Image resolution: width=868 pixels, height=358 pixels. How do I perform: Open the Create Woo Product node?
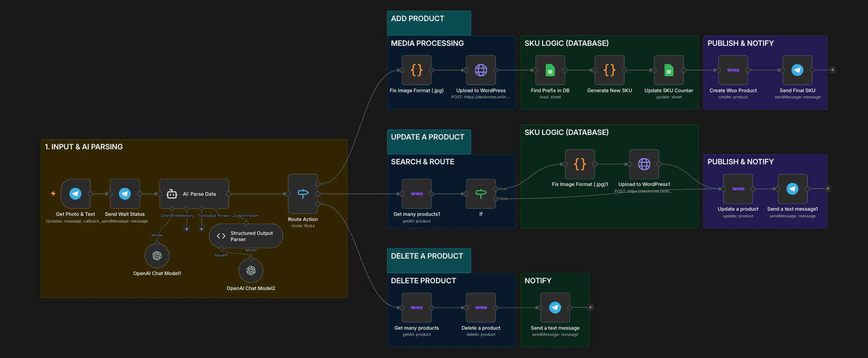tap(733, 70)
